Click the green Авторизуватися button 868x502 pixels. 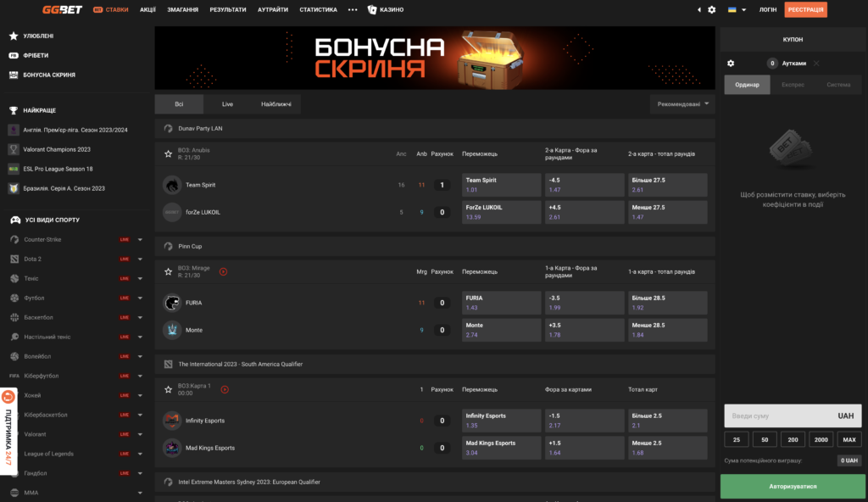[x=793, y=487]
